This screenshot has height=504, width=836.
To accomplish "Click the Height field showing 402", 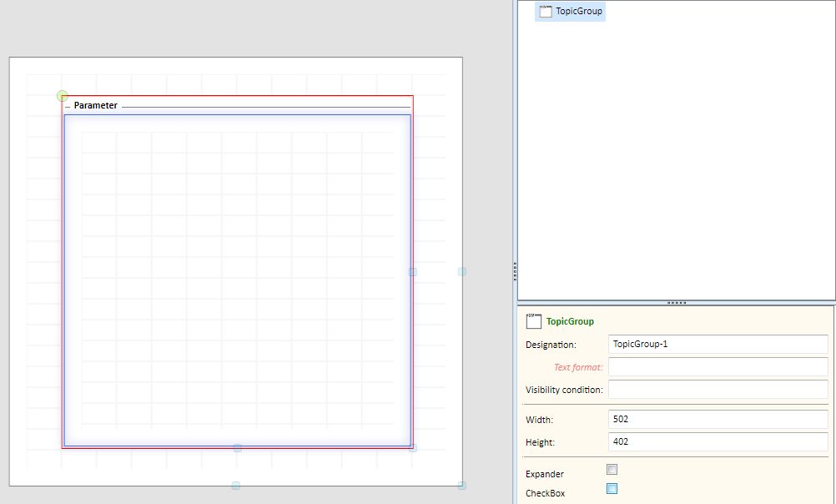I will 718,442.
